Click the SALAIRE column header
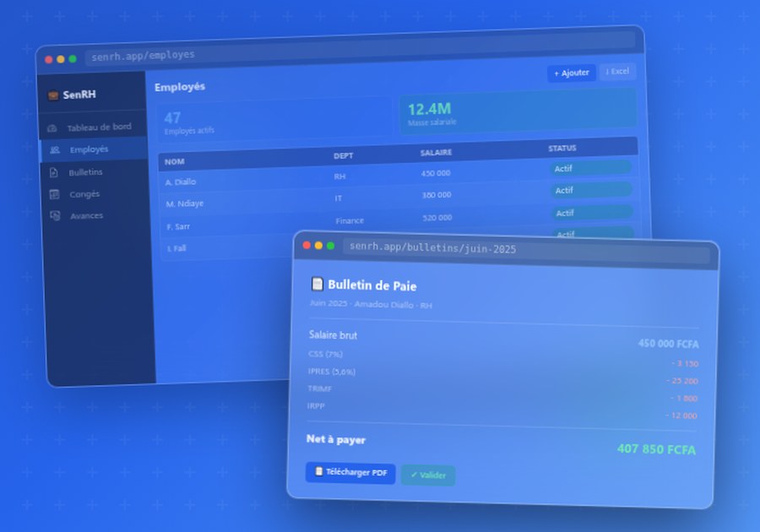This screenshot has height=532, width=760. pos(436,153)
